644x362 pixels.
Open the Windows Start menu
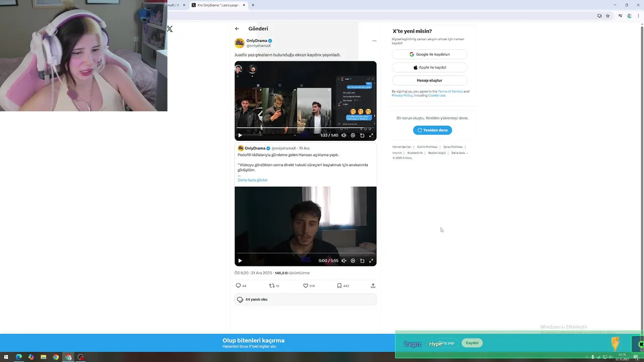[x=7, y=357]
